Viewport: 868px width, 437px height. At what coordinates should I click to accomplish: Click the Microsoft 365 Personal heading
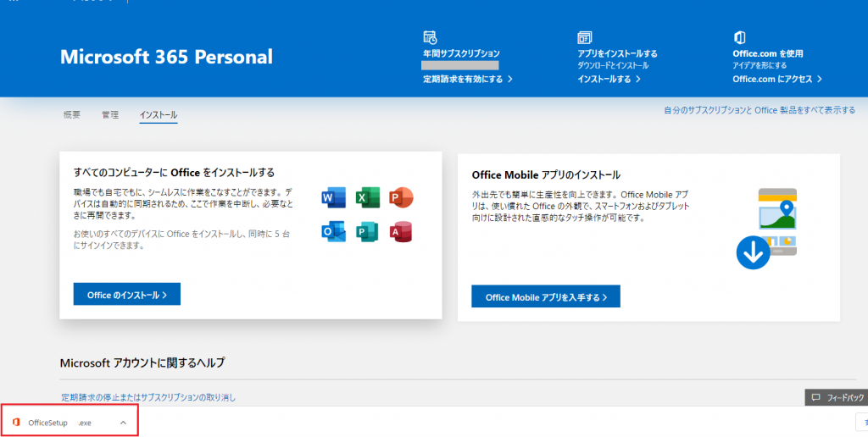click(166, 57)
